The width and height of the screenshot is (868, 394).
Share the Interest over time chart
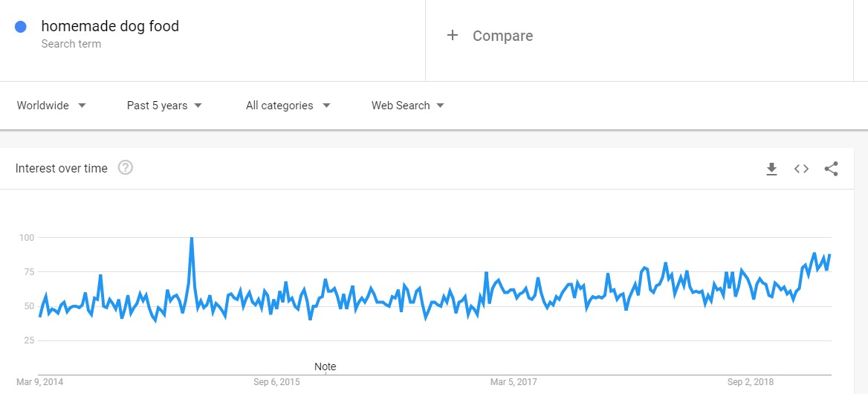tap(831, 169)
